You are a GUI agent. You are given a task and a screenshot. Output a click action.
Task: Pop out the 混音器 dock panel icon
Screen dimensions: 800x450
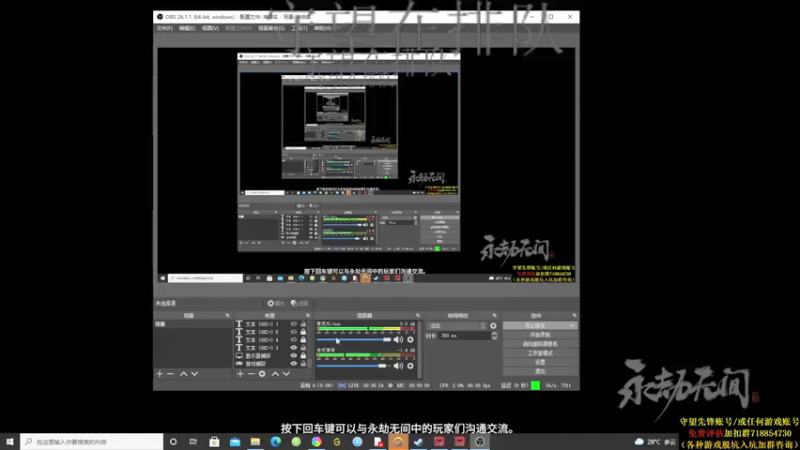click(x=418, y=316)
